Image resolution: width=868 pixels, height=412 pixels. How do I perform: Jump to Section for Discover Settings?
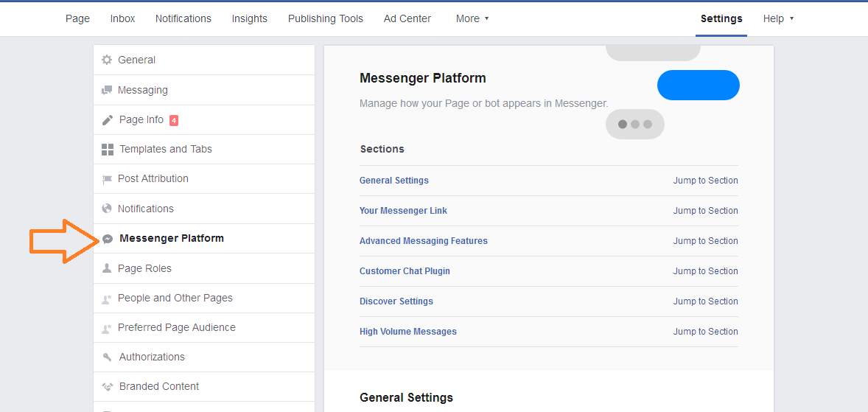click(x=705, y=301)
